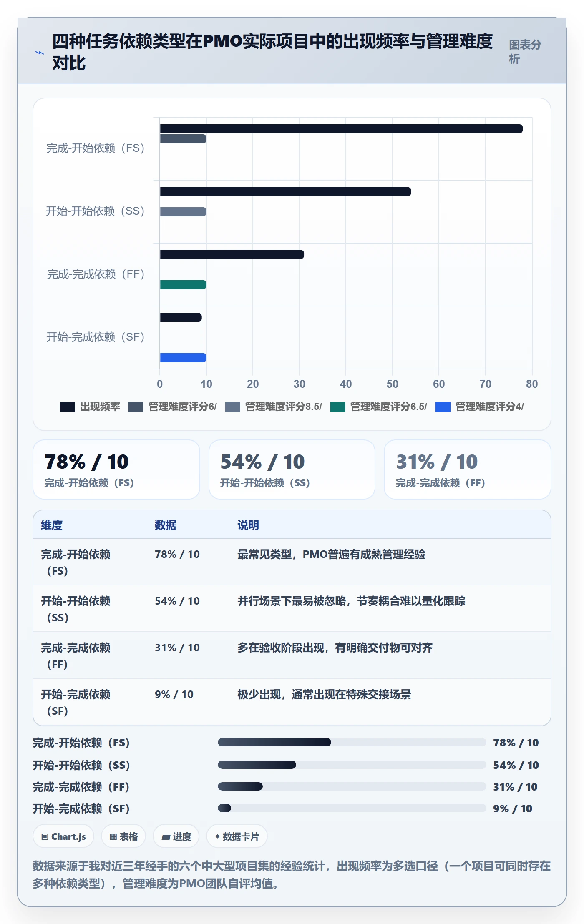
Task: Click the blue difficulty bar in the SF row
Action: click(x=183, y=358)
